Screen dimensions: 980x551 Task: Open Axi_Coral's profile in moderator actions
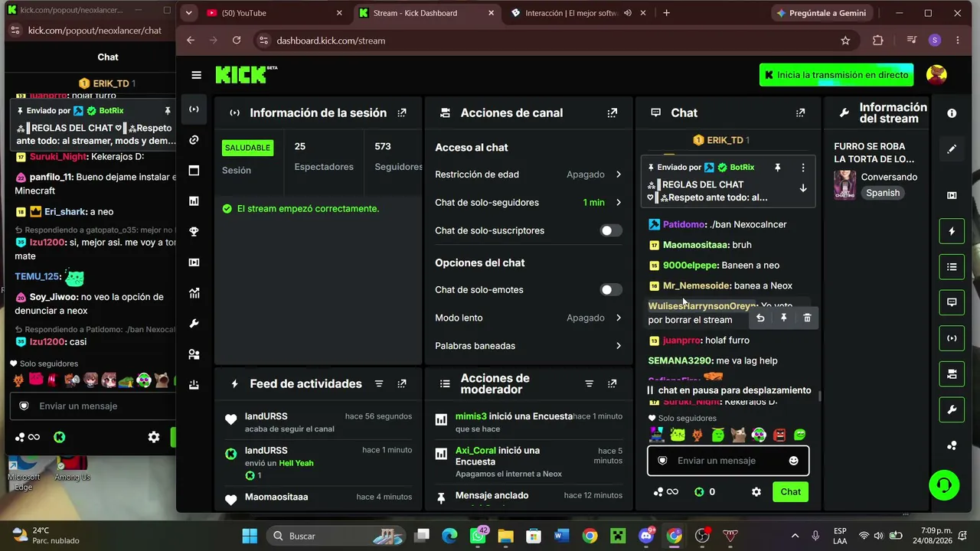point(475,451)
